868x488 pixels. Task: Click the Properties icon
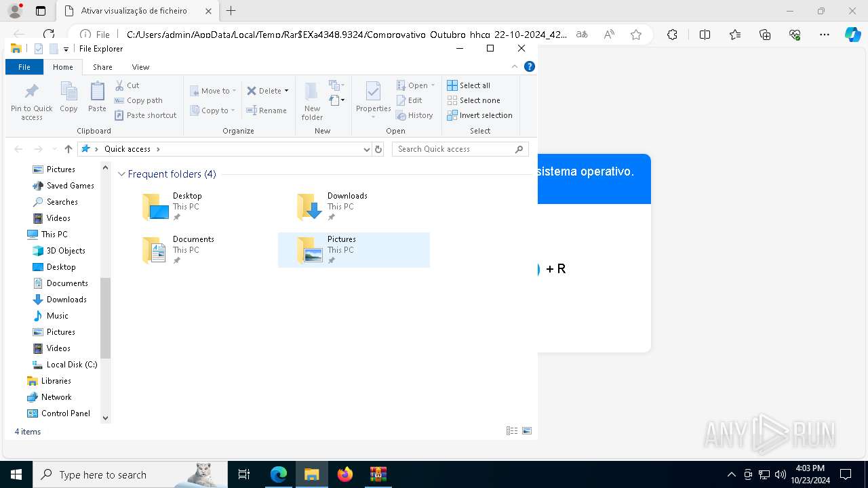coord(373,91)
